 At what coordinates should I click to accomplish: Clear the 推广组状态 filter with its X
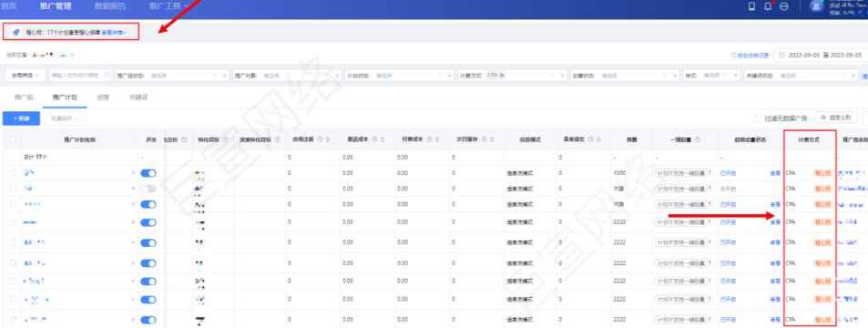point(224,76)
